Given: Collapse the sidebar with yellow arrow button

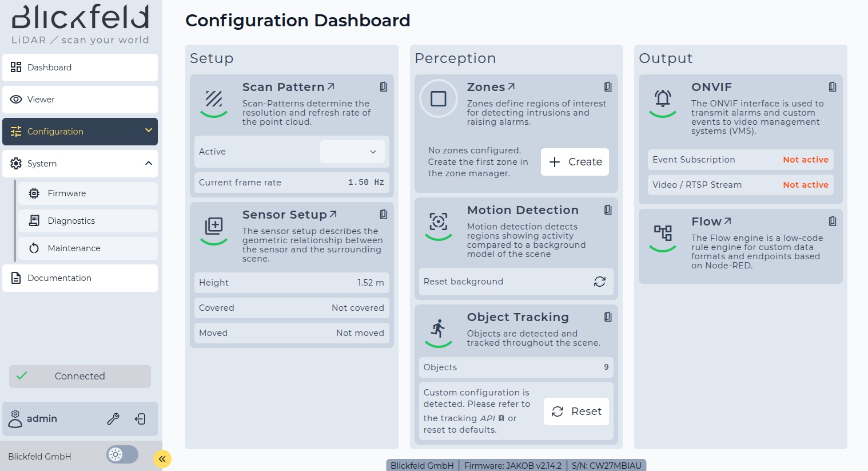Looking at the screenshot, I should pyautogui.click(x=162, y=458).
